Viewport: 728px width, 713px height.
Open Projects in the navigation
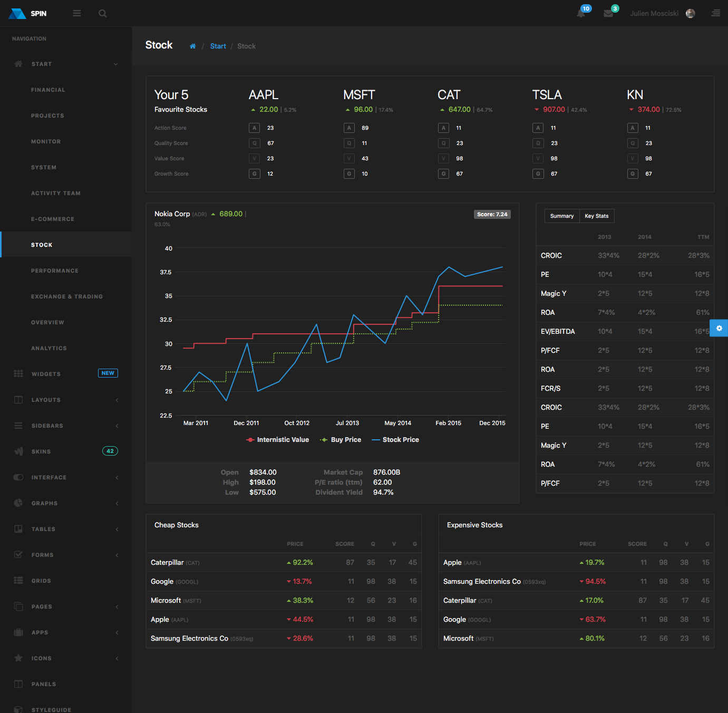click(x=47, y=116)
